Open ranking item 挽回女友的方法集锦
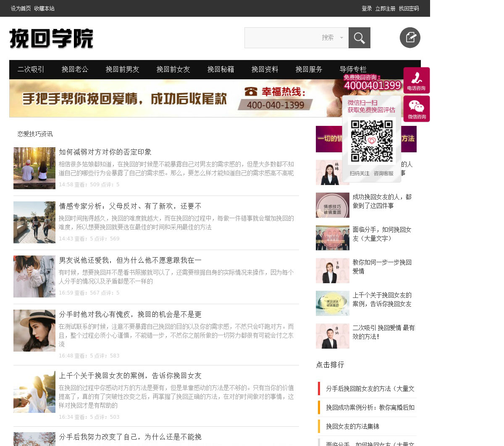504x446 pixels. [352, 426]
